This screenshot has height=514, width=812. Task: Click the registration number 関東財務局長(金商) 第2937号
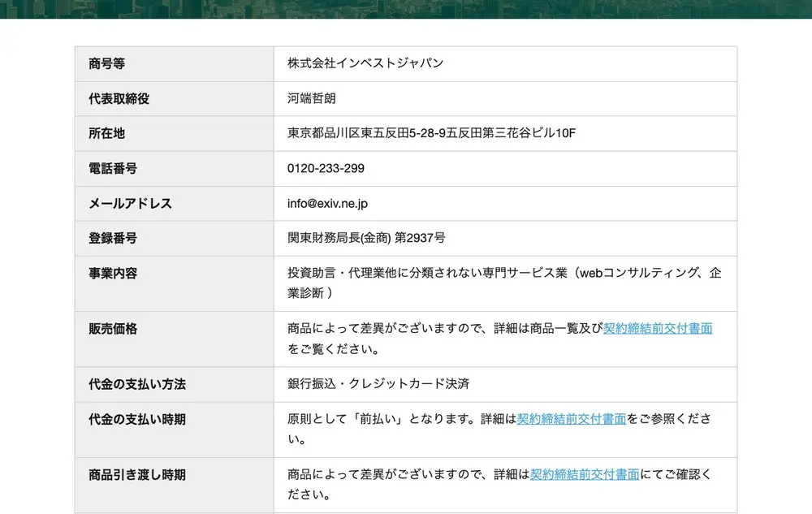click(x=367, y=238)
